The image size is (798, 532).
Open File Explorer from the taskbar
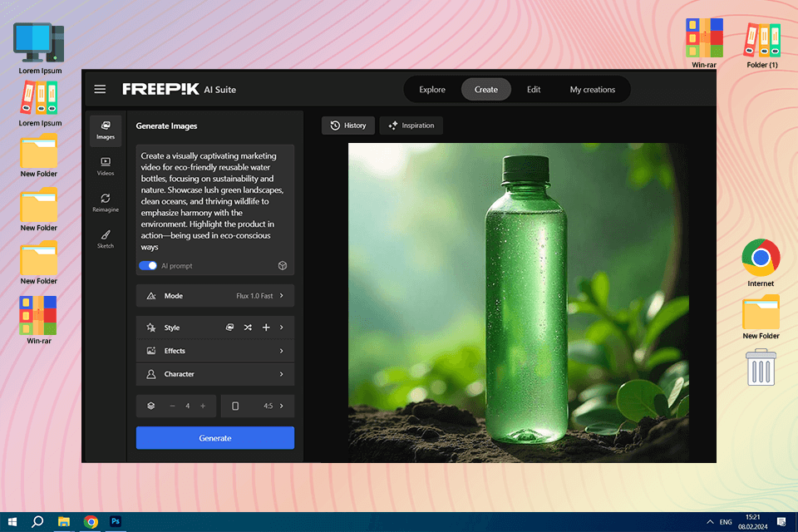64,522
